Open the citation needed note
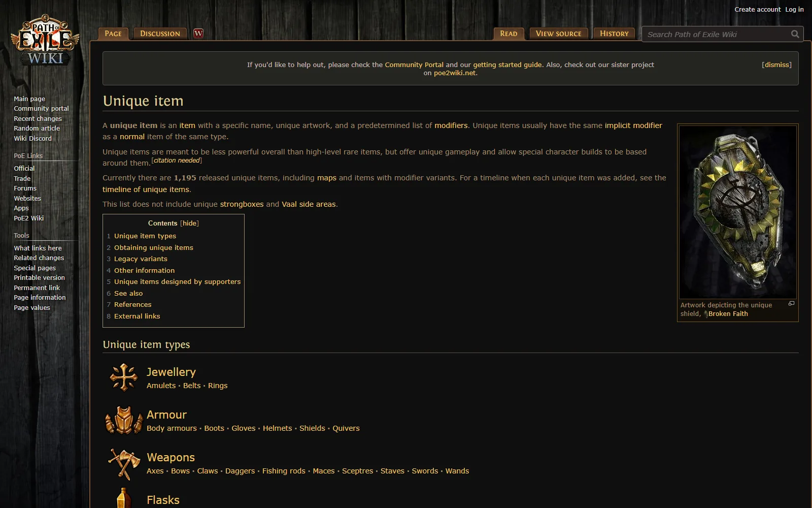This screenshot has width=812, height=508. tap(177, 161)
